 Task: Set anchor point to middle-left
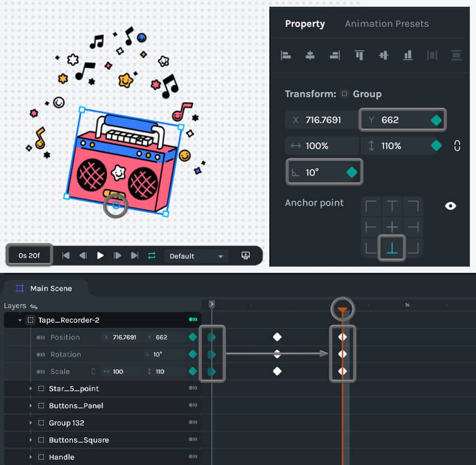point(371,227)
